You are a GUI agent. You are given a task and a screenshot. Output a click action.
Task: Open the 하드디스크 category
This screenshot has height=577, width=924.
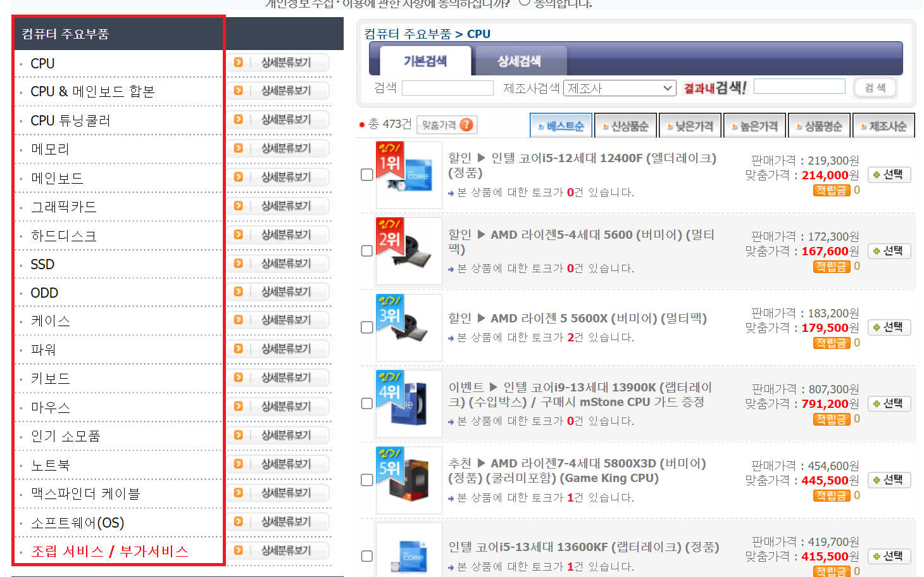click(x=63, y=236)
